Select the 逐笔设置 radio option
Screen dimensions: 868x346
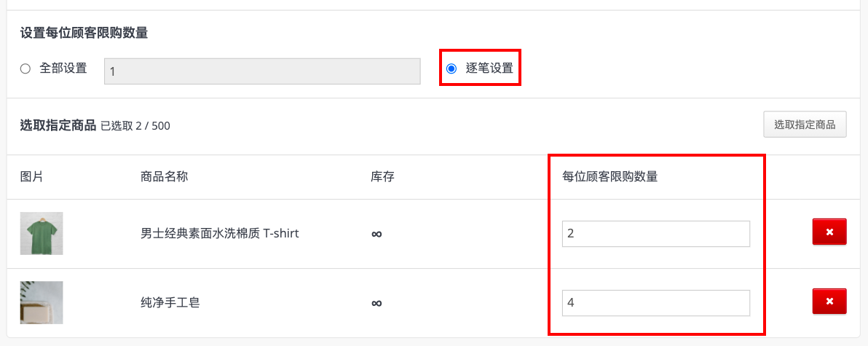[x=451, y=68]
